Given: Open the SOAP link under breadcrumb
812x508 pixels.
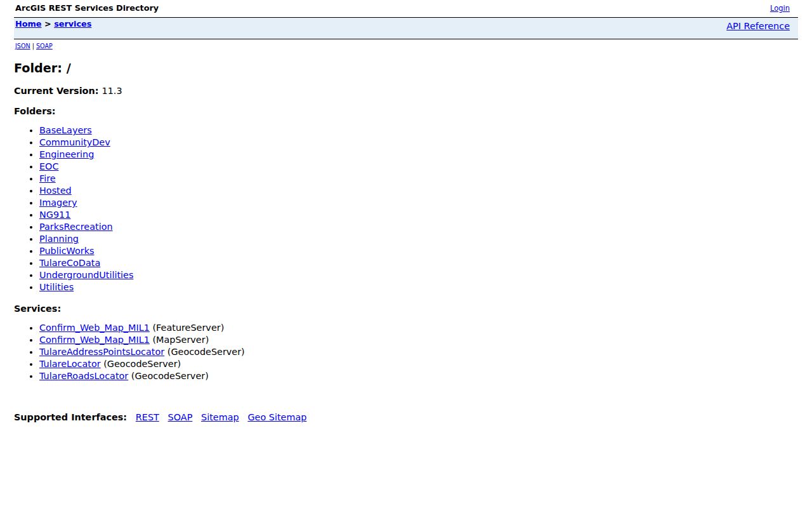Looking at the screenshot, I should (44, 46).
